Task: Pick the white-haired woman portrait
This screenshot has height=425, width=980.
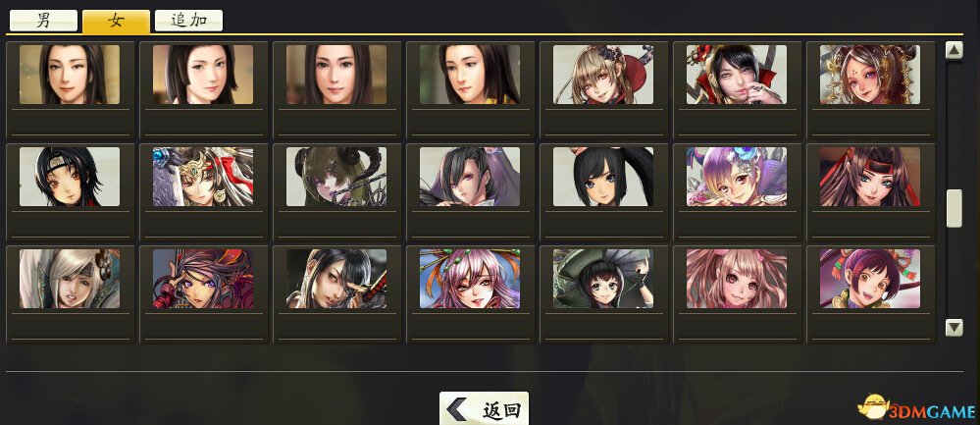Action: coord(70,279)
